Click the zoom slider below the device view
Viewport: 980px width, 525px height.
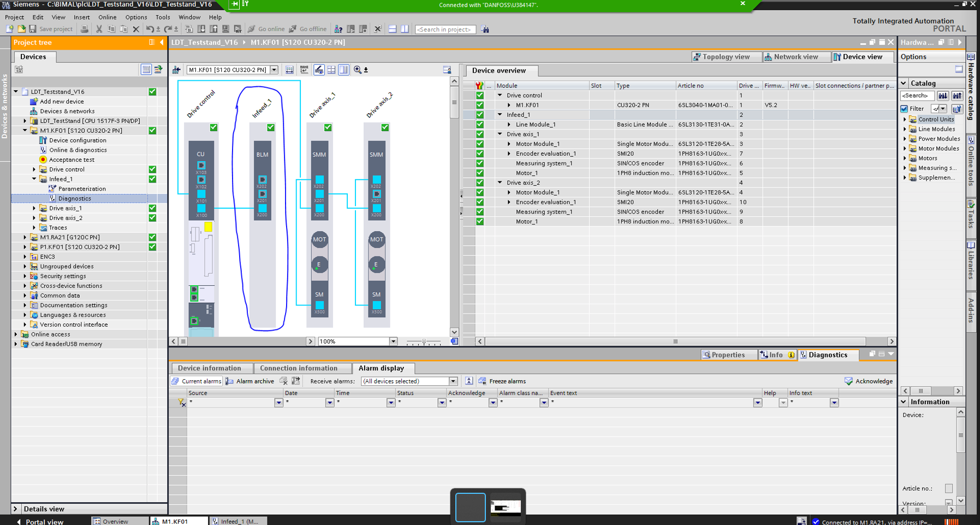[x=424, y=341]
